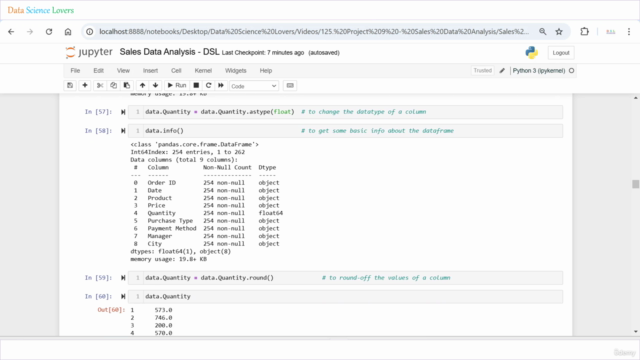Screen dimensions: 640x360
Task: Open the command palette keyboard icon
Action: click(290, 85)
